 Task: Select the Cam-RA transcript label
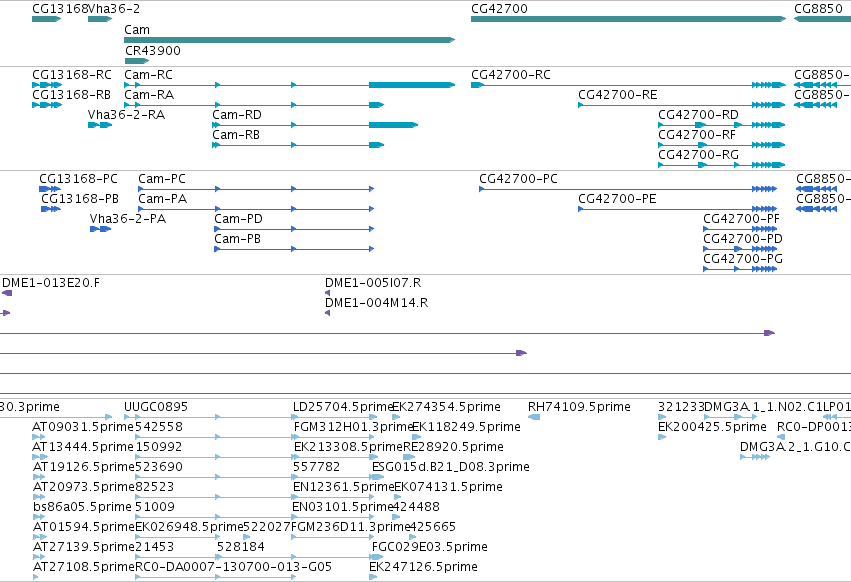point(149,95)
